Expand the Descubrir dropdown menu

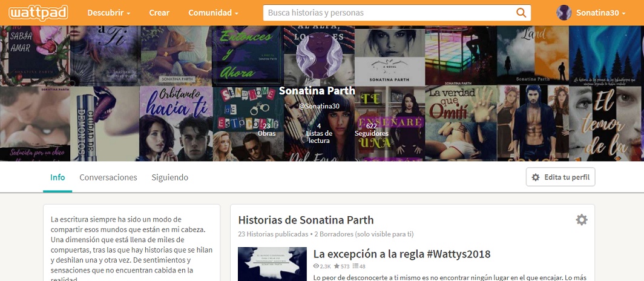pyautogui.click(x=109, y=13)
